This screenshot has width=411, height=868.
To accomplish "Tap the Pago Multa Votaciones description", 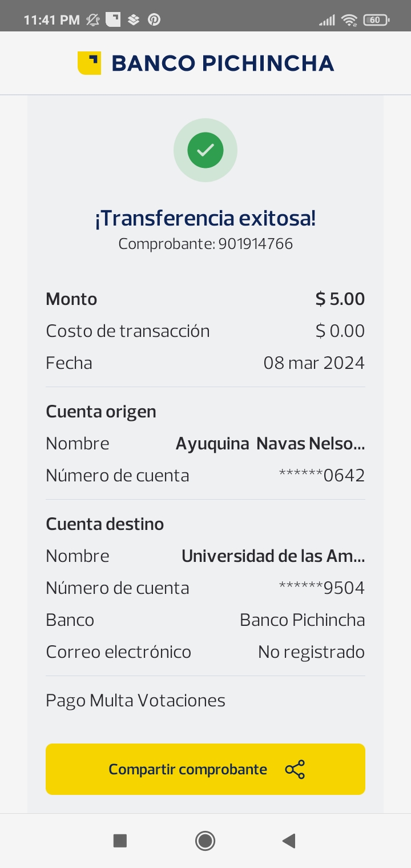I will coord(136,701).
